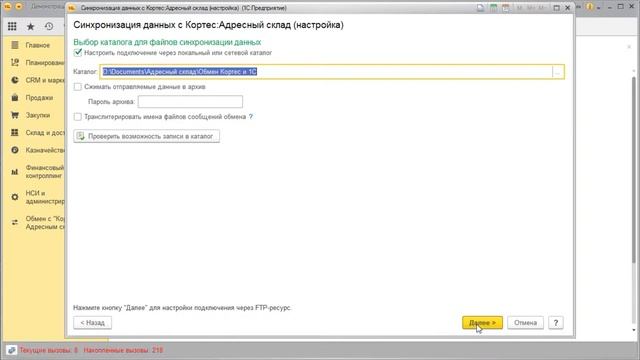
Task: Open the sections grid menu icon
Action: [x=12, y=27]
